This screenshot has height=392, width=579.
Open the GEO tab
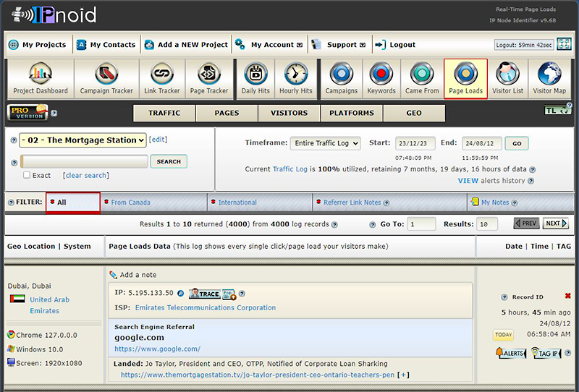coord(414,113)
